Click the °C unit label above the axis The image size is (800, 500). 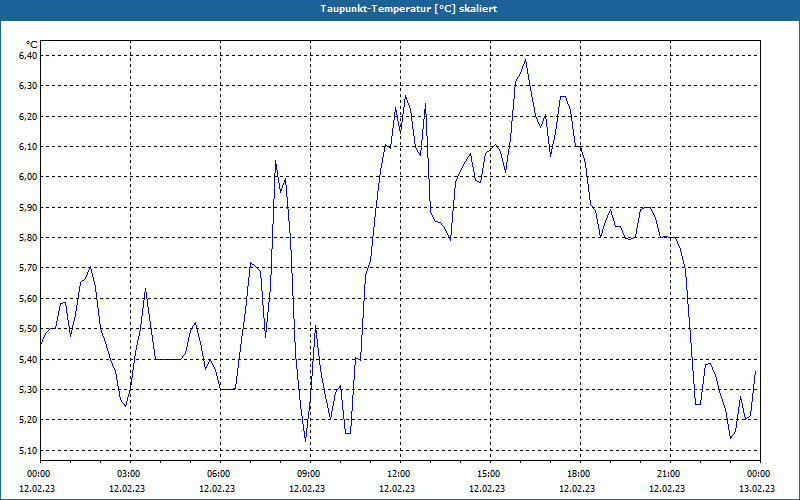pos(32,45)
